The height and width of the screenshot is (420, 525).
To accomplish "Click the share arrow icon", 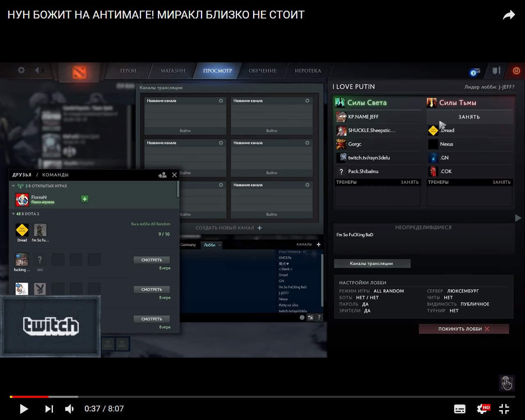I will [x=509, y=15].
